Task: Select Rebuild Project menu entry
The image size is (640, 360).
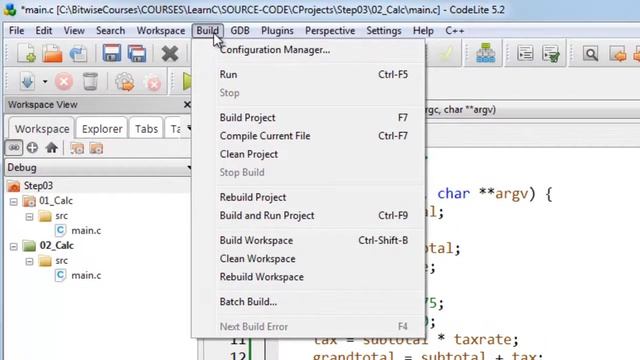Action: pos(309,197)
